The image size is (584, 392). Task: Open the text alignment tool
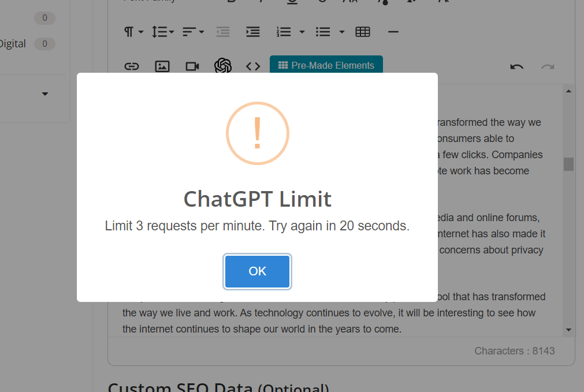(194, 32)
